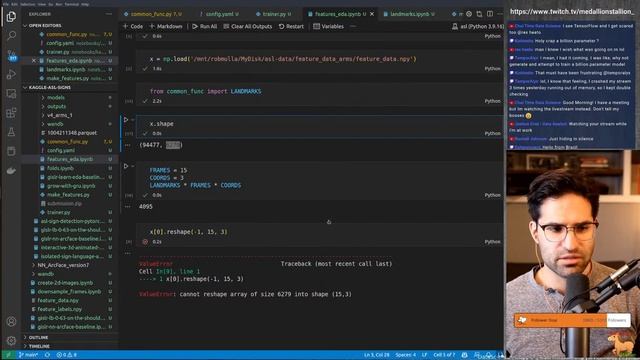640x360 pixels.
Task: Open the Explorer panel more actions ellipsis
Action: pos(109,14)
